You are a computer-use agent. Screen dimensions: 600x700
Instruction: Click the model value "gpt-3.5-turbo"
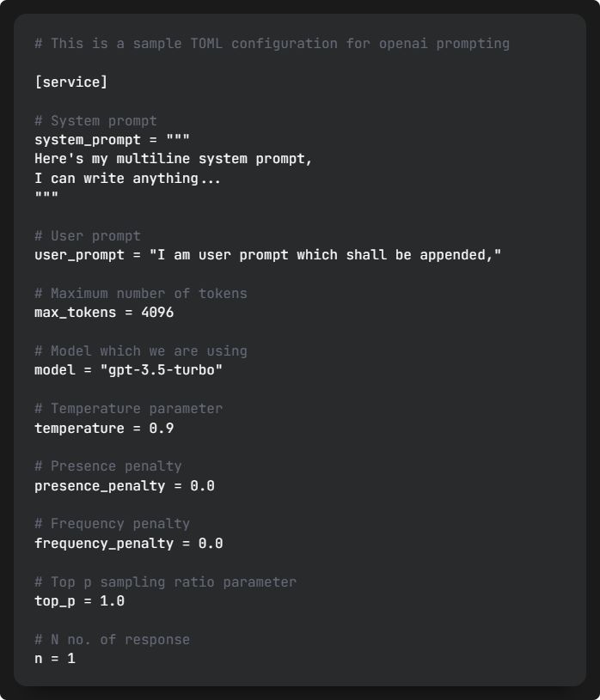162,370
